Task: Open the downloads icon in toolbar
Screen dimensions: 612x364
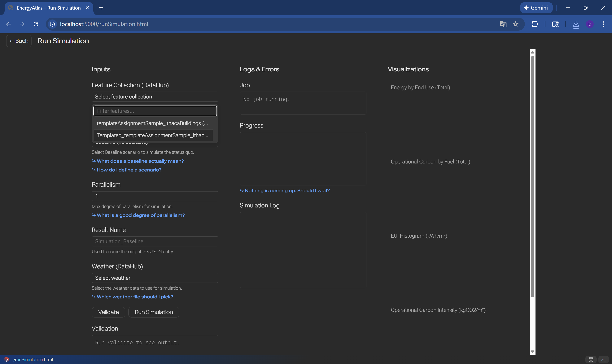Action: coord(576,24)
